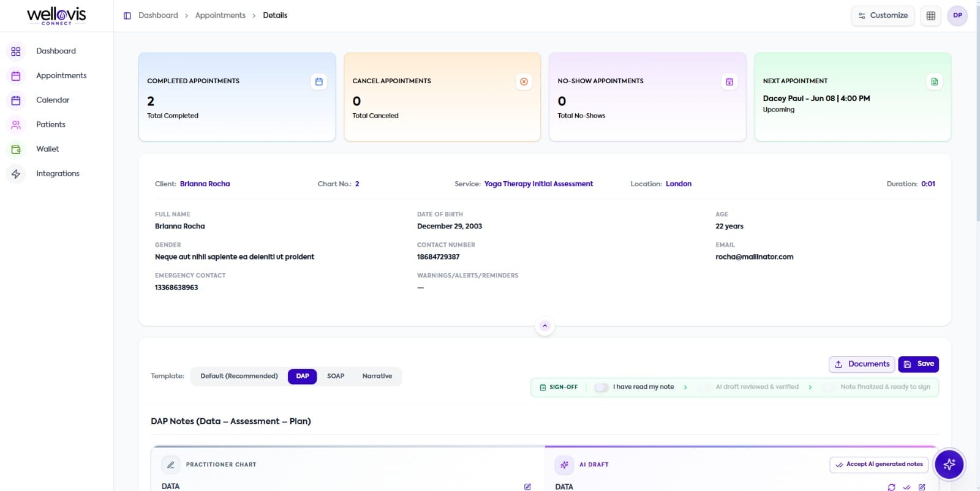The width and height of the screenshot is (980, 491).
Task: Open the Appointments breadcrumb link
Action: point(221,16)
